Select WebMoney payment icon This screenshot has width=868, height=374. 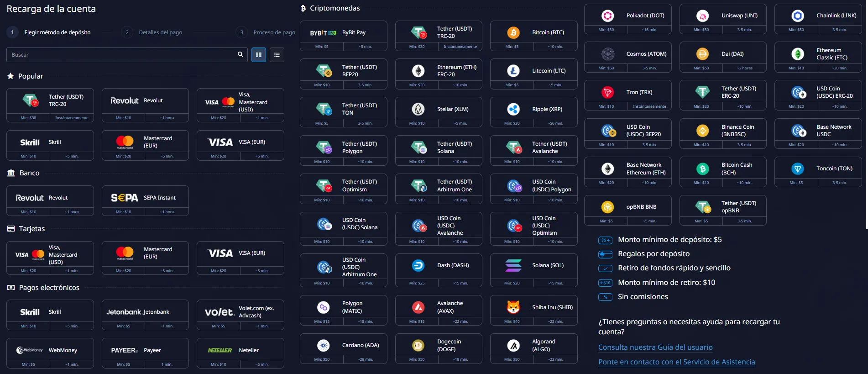pyautogui.click(x=30, y=350)
